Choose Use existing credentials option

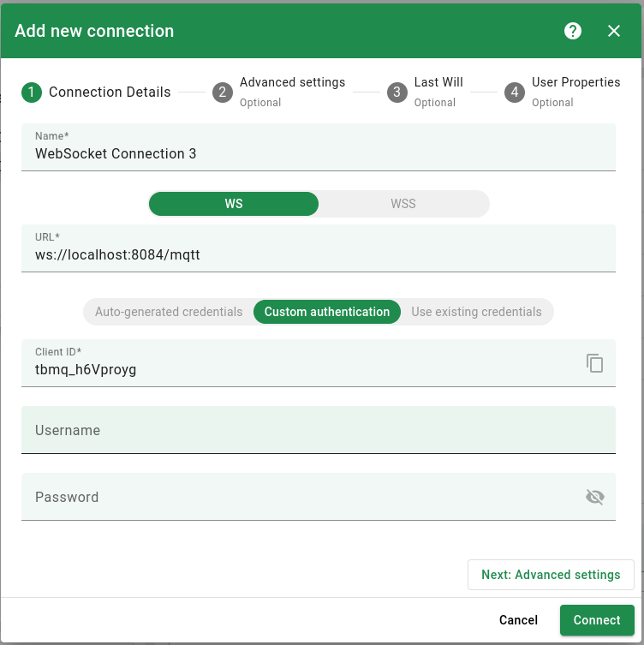[x=476, y=312]
